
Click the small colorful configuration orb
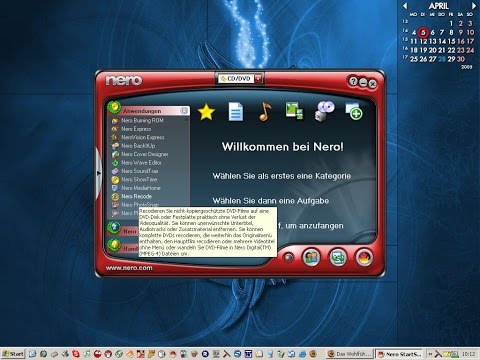coord(289,257)
